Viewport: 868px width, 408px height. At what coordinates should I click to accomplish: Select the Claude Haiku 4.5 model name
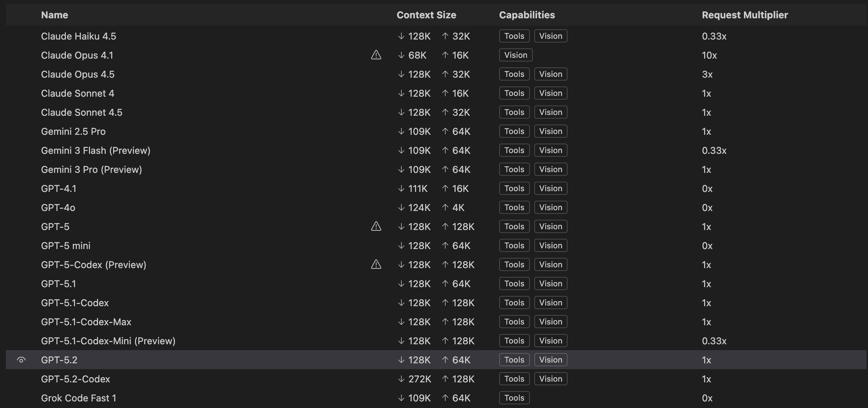[79, 36]
